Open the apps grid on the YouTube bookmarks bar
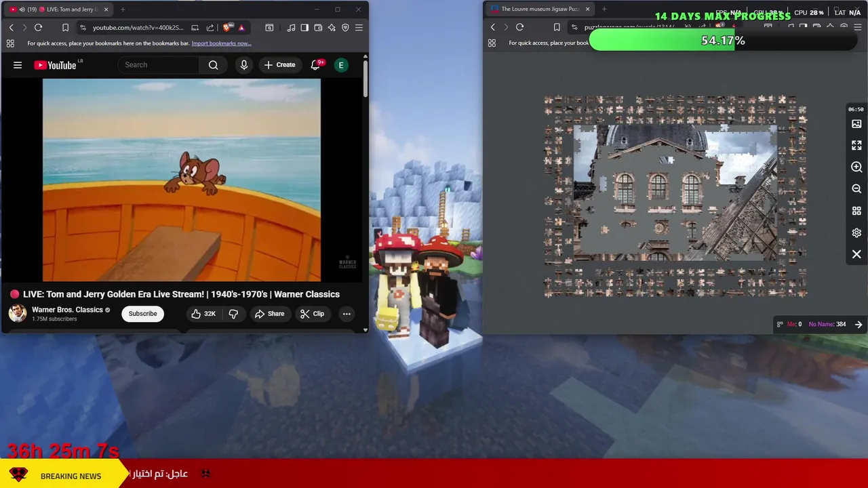 tap(10, 43)
